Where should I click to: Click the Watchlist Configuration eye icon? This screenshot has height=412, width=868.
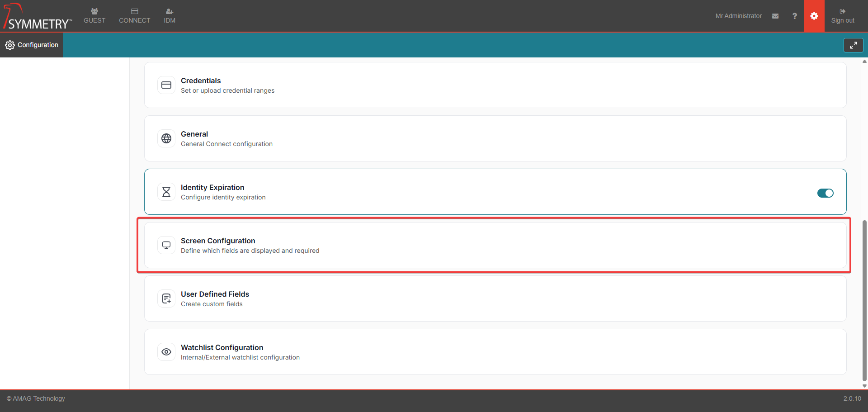point(166,352)
